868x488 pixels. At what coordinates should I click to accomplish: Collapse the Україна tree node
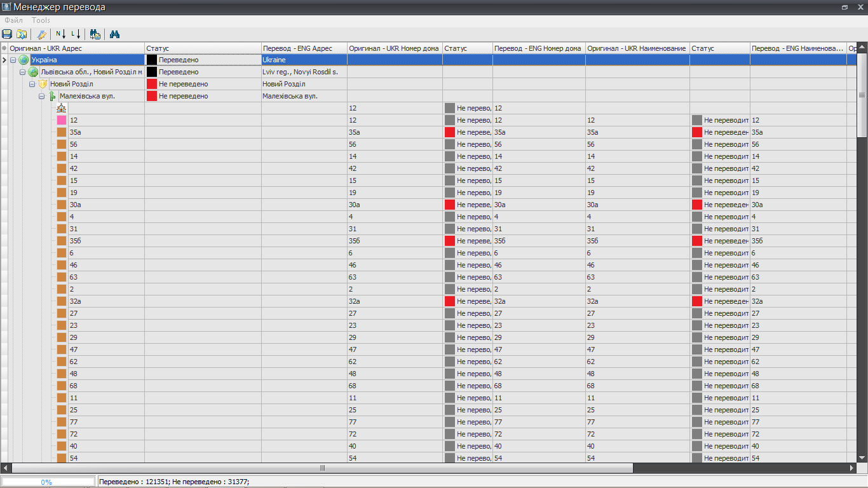[x=13, y=60]
